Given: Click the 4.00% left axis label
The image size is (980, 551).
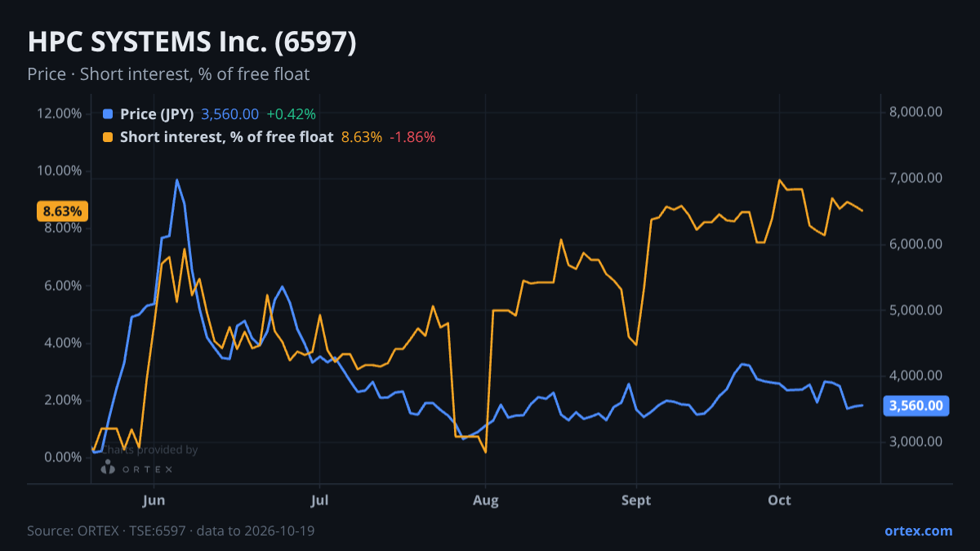Looking at the screenshot, I should [62, 343].
